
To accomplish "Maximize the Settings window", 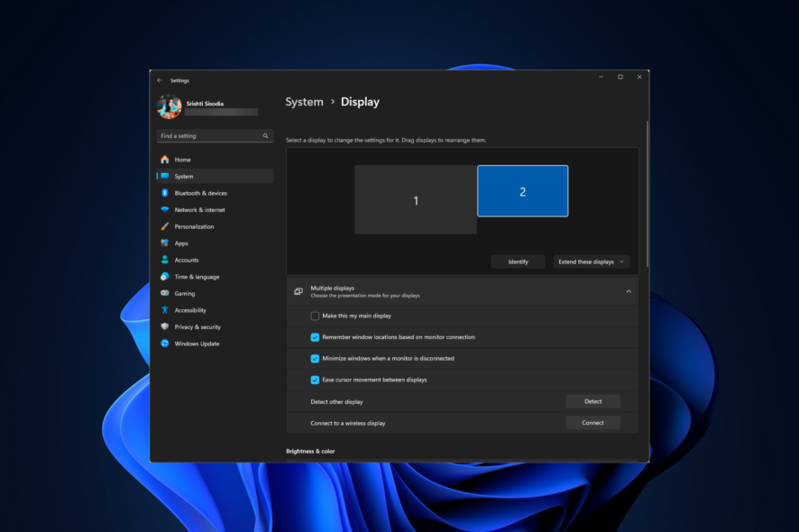I will point(620,77).
